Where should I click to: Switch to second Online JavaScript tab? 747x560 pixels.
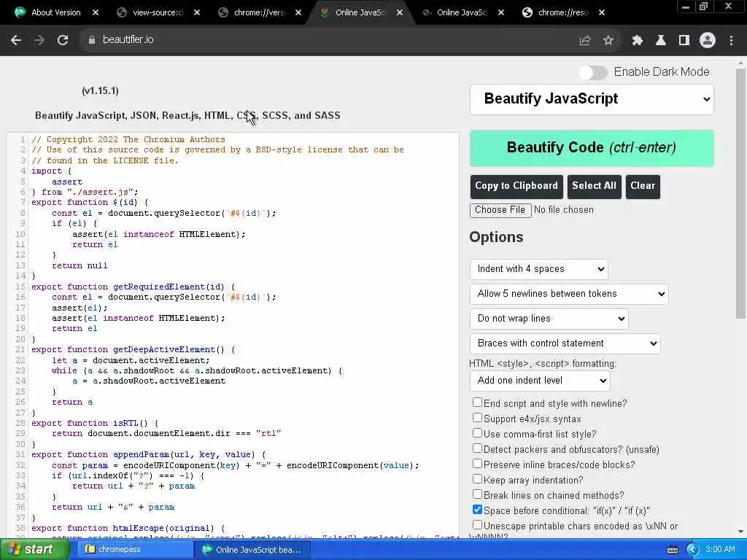click(x=461, y=13)
